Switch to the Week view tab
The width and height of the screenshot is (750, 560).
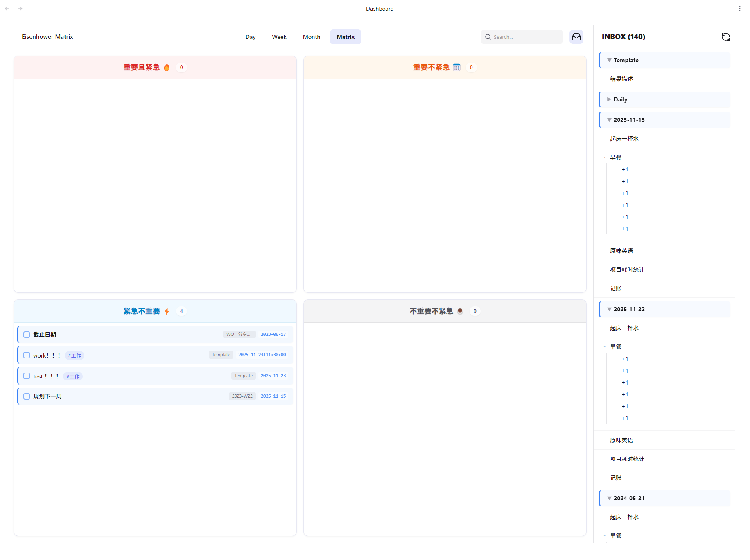279,37
